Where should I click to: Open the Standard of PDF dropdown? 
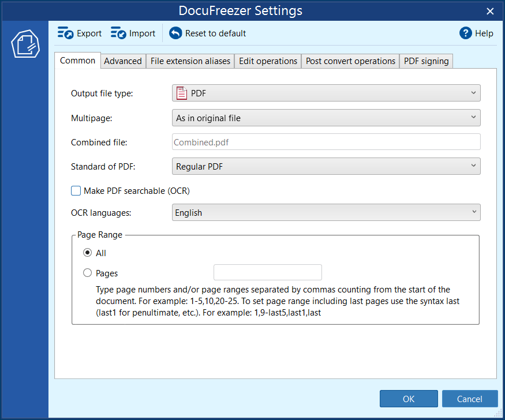point(326,166)
